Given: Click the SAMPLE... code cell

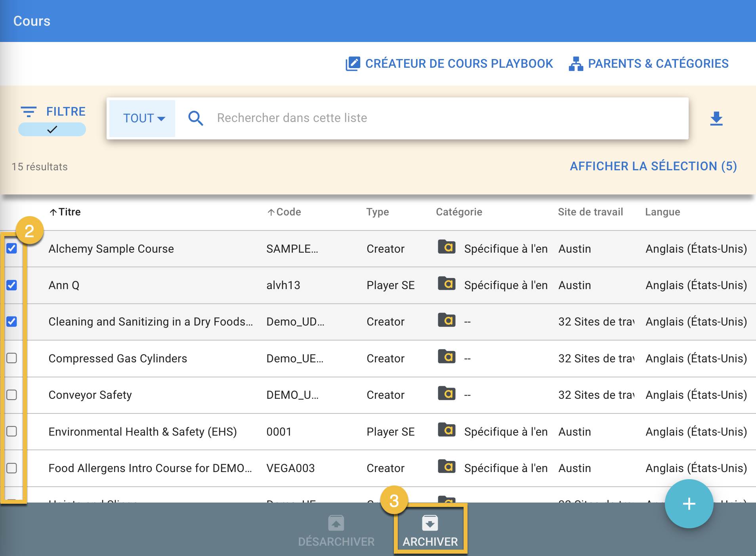Looking at the screenshot, I should [x=292, y=249].
